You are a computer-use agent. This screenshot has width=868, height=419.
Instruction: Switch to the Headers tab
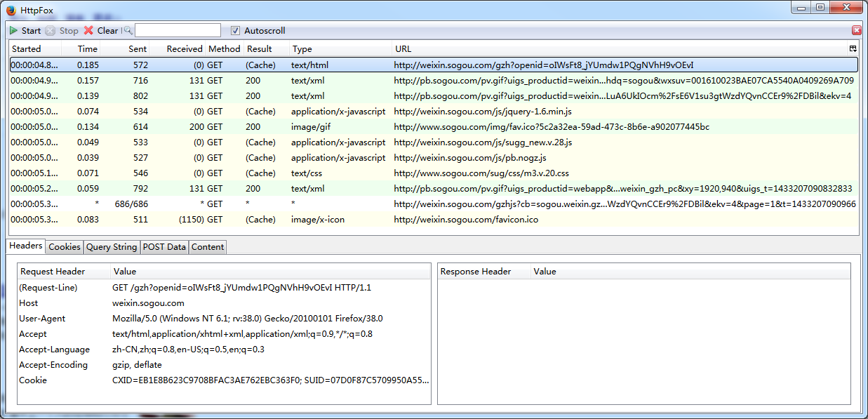pyautogui.click(x=26, y=246)
